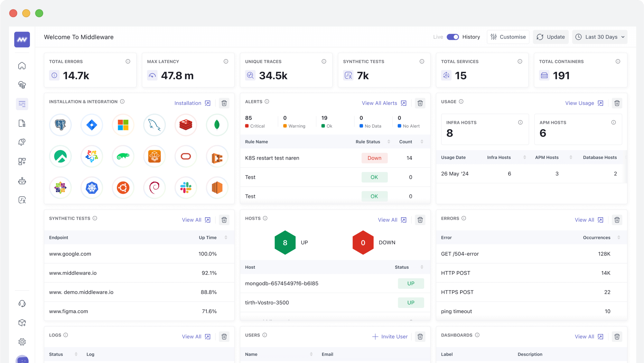Screen dimensions: 644x363
Task: Open the Last 30 Days dropdown
Action: (x=601, y=37)
